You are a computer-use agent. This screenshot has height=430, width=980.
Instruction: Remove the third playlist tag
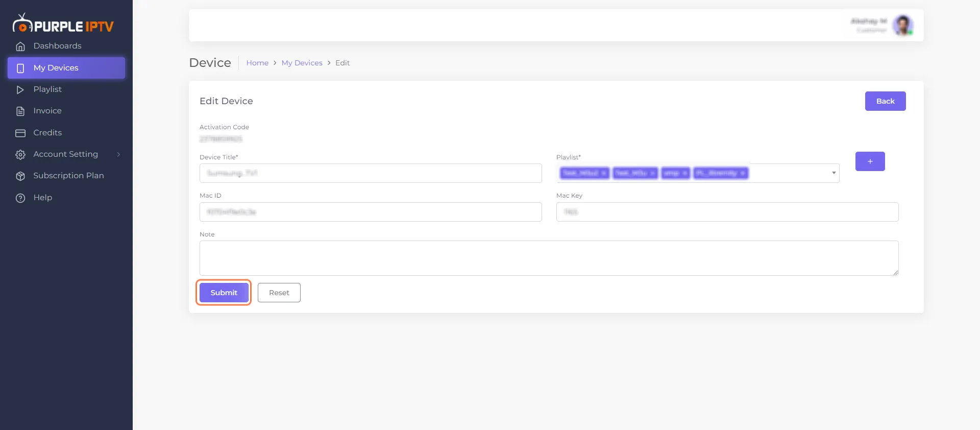click(x=684, y=173)
